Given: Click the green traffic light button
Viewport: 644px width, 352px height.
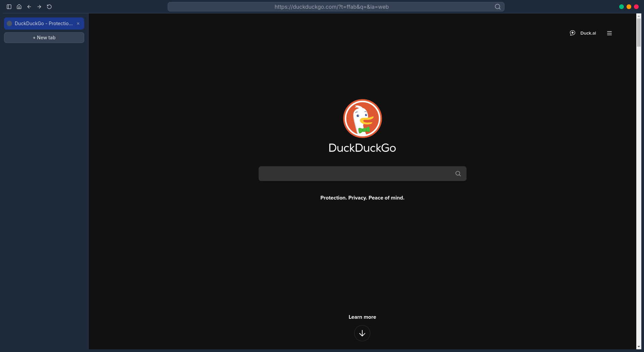Looking at the screenshot, I should pyautogui.click(x=621, y=7).
